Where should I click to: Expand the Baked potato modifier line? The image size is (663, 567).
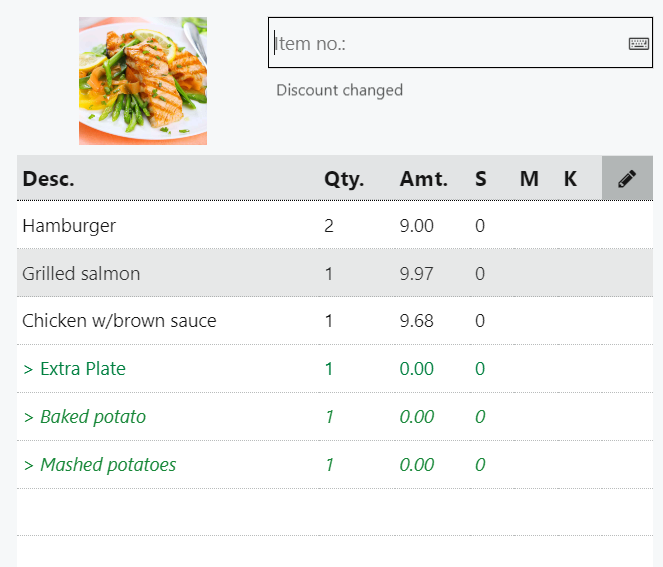coord(84,417)
